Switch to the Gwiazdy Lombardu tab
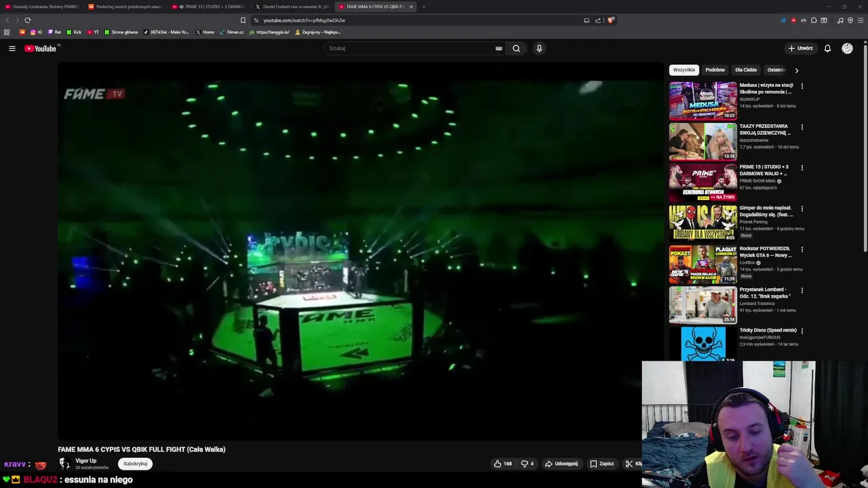The image size is (868, 488). 42,7
